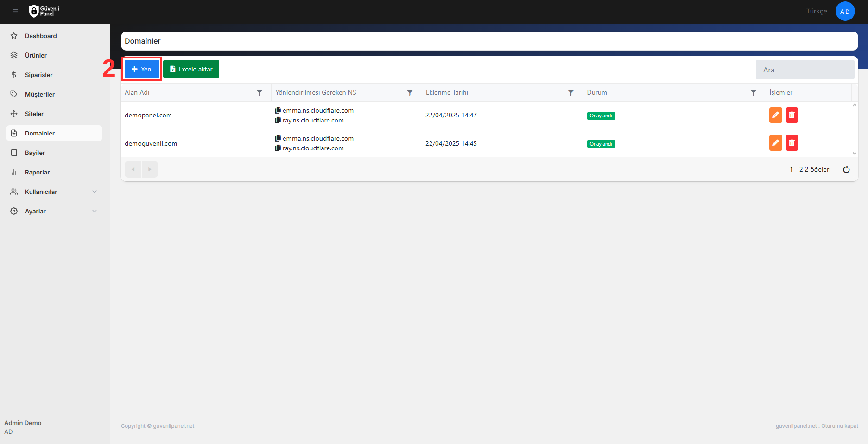Open filter for Durum column
Image resolution: width=868 pixels, height=444 pixels.
(x=754, y=93)
